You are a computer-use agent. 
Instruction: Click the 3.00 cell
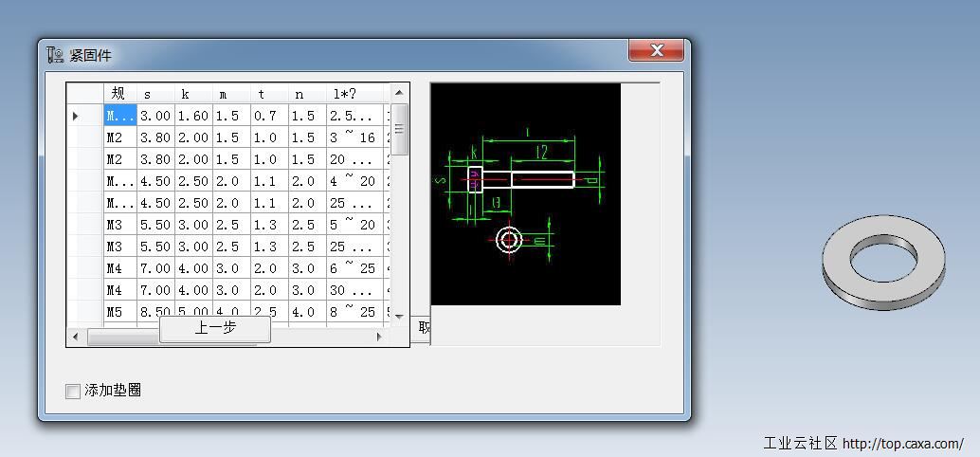[x=155, y=116]
